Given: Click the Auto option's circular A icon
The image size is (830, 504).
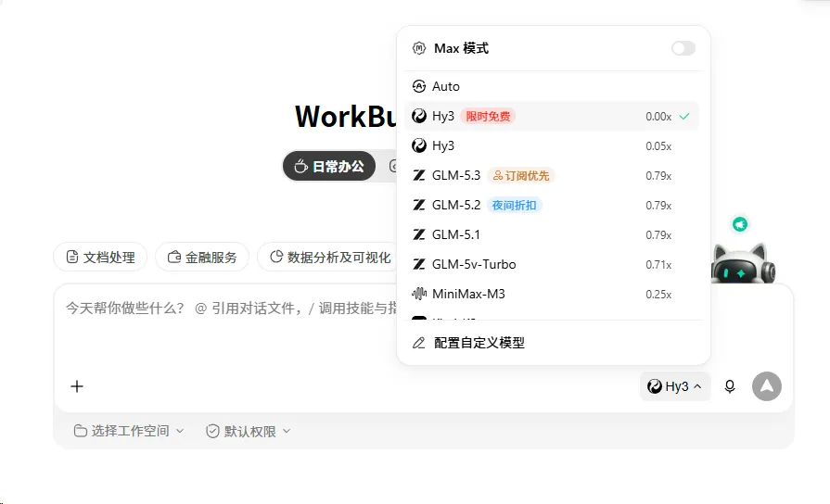Looking at the screenshot, I should 418,86.
